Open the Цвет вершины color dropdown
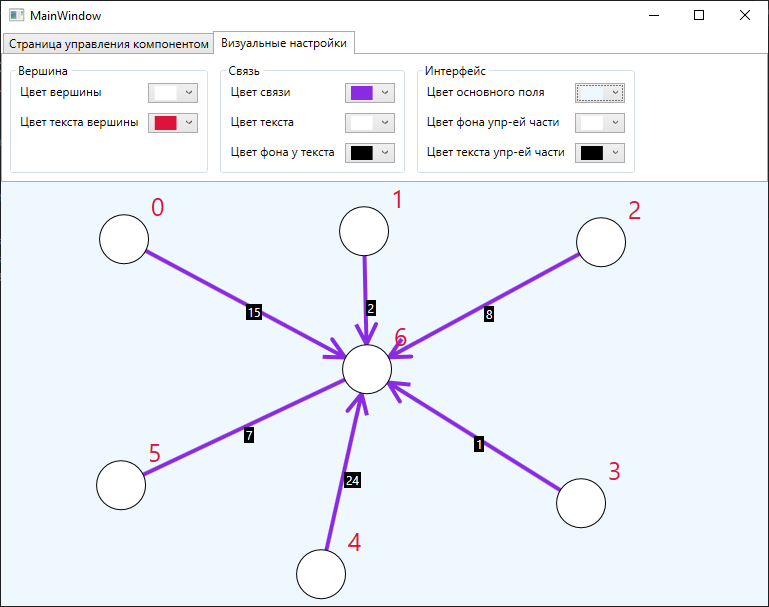769x607 pixels. pyautogui.click(x=173, y=93)
